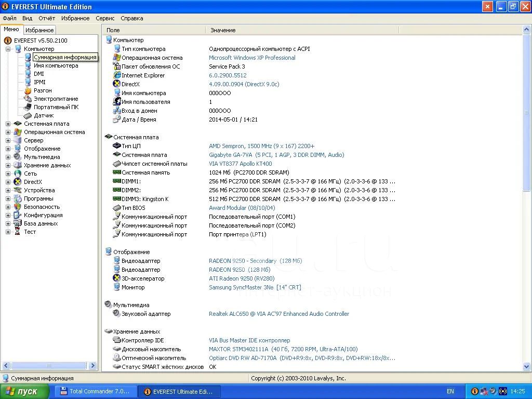The image size is (532, 399).
Task: Open the Отчёт menu
Action: click(47, 18)
